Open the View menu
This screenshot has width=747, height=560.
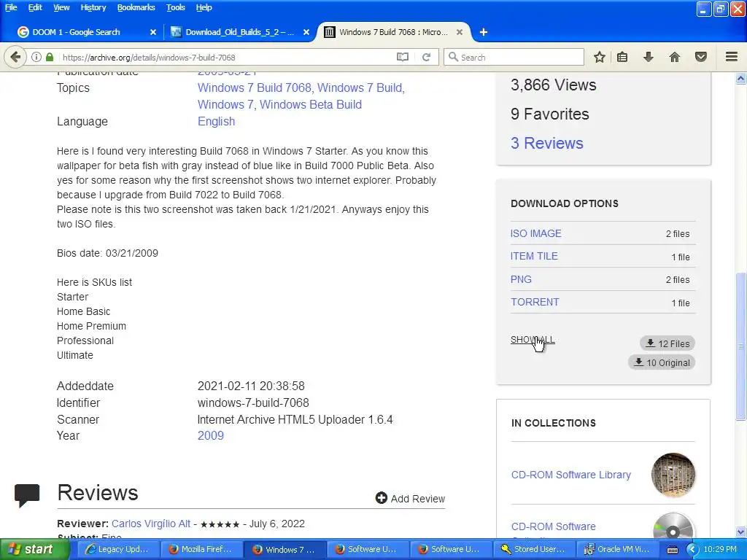pyautogui.click(x=61, y=7)
